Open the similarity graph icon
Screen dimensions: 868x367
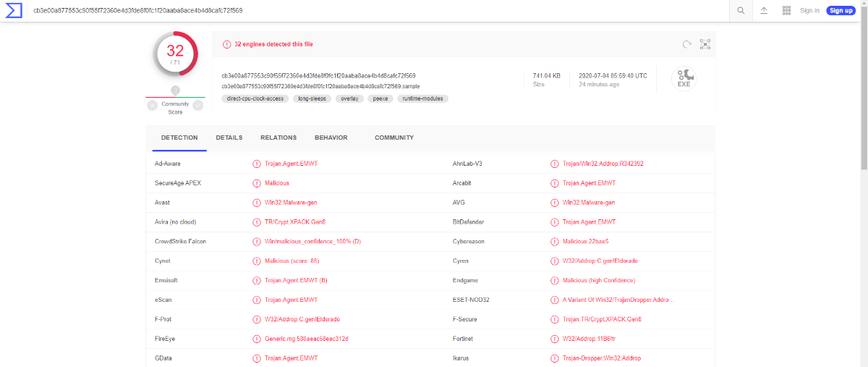pos(705,44)
